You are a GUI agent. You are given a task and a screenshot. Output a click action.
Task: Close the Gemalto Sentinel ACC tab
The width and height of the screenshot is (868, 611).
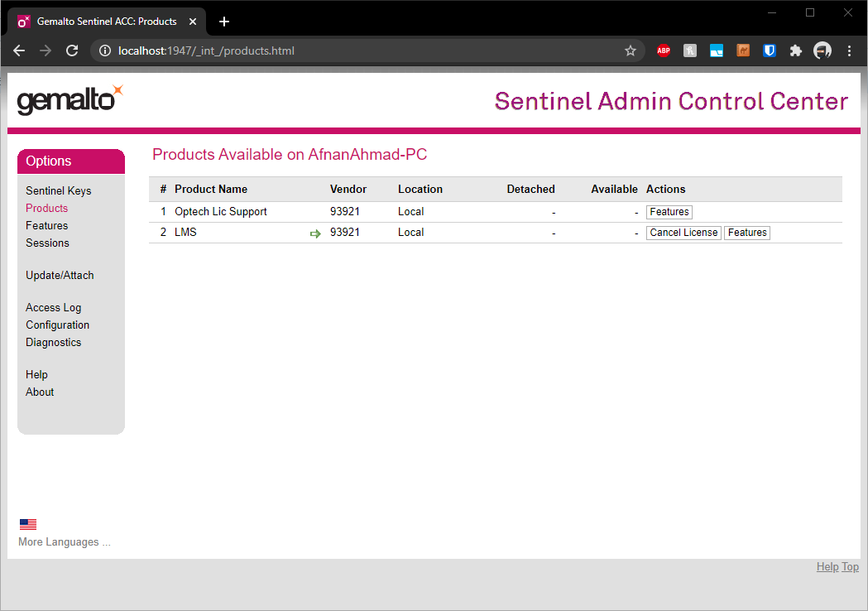pyautogui.click(x=193, y=22)
